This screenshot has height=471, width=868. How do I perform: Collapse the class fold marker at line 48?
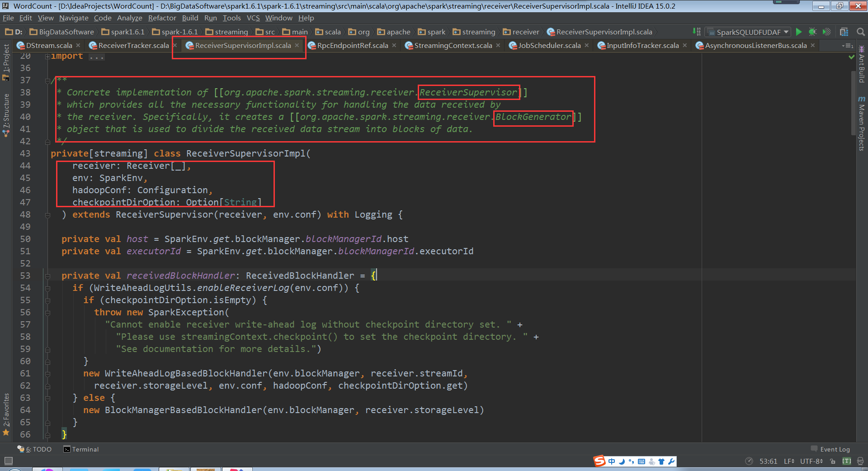(x=47, y=215)
